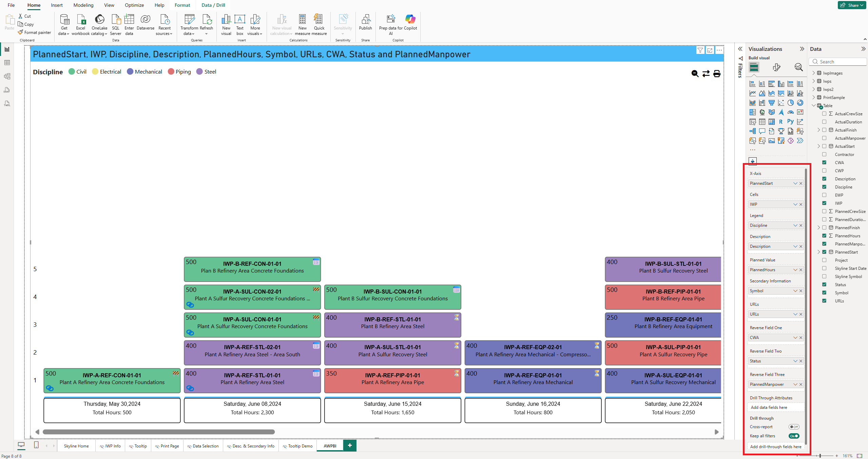Expand the Iwps2 table
The height and width of the screenshot is (459, 868).
click(813, 89)
